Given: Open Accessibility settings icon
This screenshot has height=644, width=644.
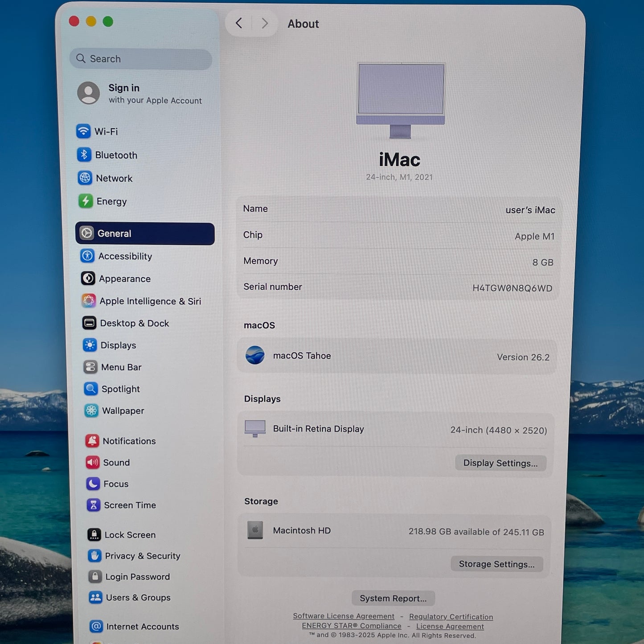Looking at the screenshot, I should click(87, 256).
